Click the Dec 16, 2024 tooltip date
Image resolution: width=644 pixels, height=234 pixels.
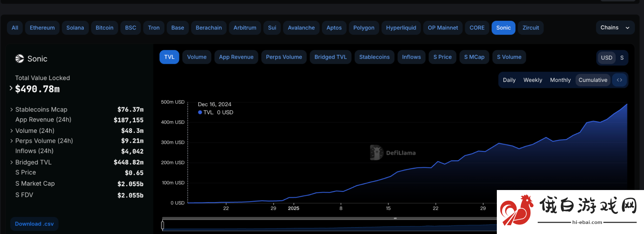coord(214,104)
